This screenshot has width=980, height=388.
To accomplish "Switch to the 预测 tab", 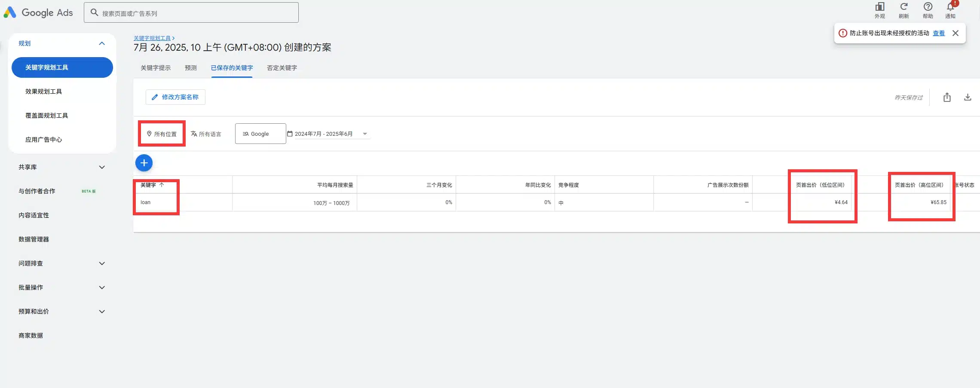I will click(190, 68).
